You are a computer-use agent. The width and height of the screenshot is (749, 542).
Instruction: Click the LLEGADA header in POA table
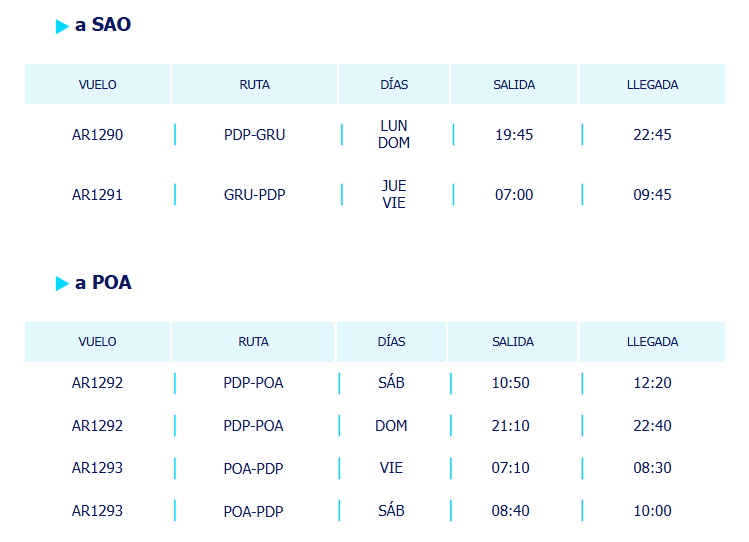click(653, 342)
